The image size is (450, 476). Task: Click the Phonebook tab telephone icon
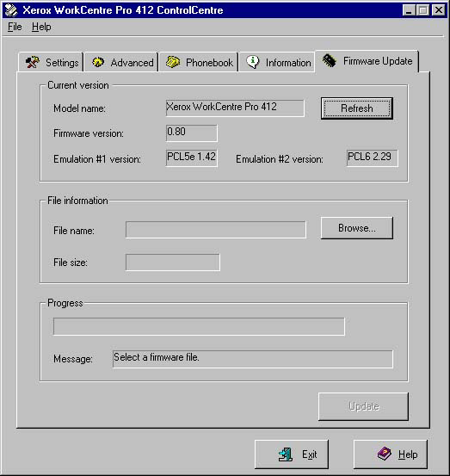pos(173,62)
